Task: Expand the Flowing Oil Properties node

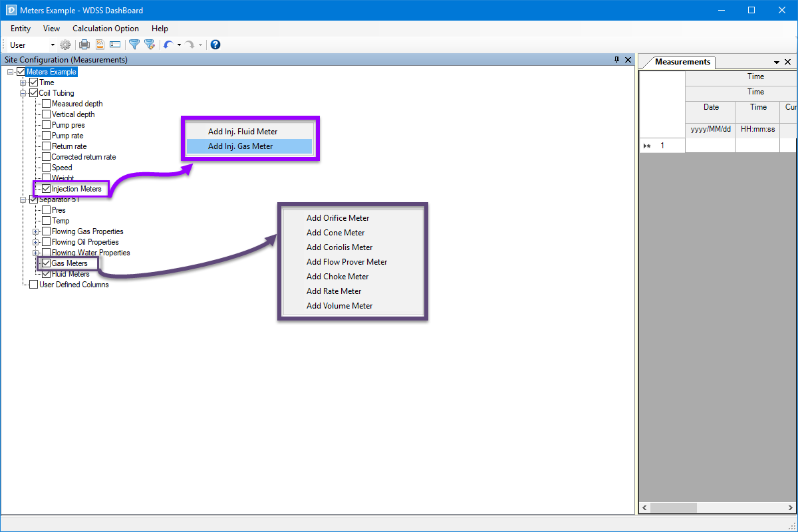Action: click(36, 242)
